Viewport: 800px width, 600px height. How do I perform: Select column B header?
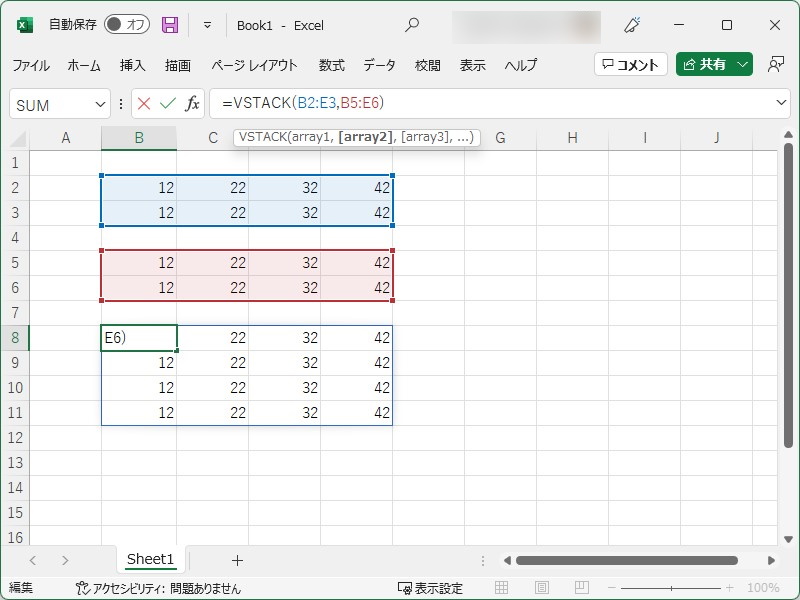tap(139, 138)
